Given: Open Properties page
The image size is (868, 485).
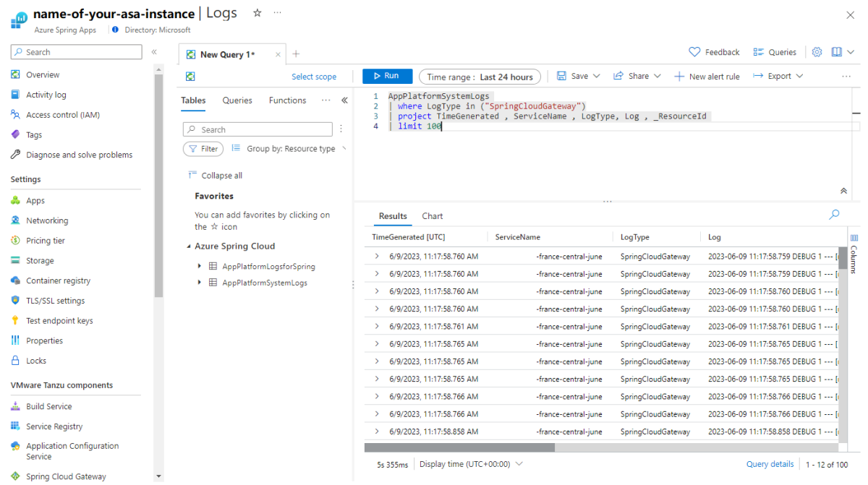Looking at the screenshot, I should pyautogui.click(x=44, y=340).
